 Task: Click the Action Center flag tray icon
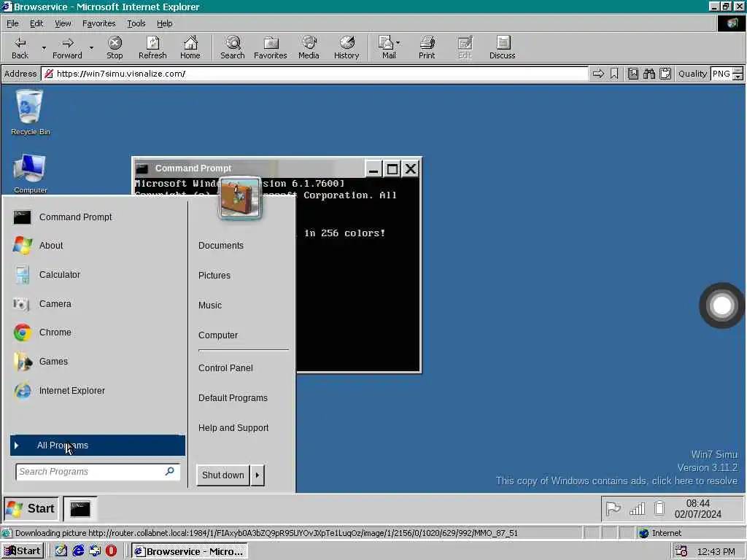pos(613,508)
